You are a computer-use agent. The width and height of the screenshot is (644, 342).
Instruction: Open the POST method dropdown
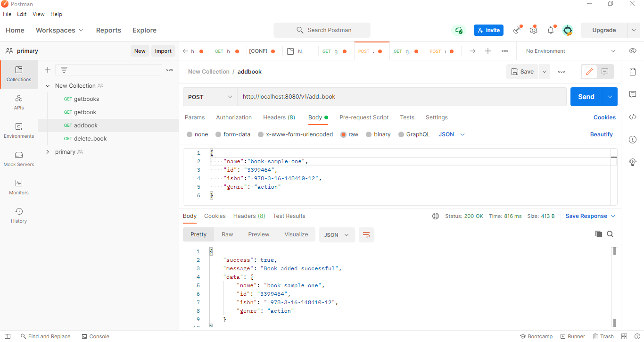(210, 97)
